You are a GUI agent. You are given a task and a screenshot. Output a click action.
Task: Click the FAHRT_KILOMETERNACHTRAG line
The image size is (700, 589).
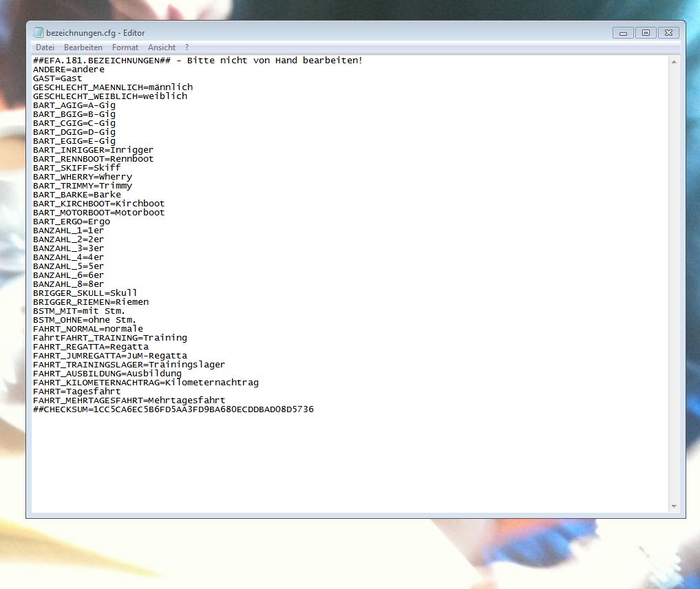(x=146, y=383)
